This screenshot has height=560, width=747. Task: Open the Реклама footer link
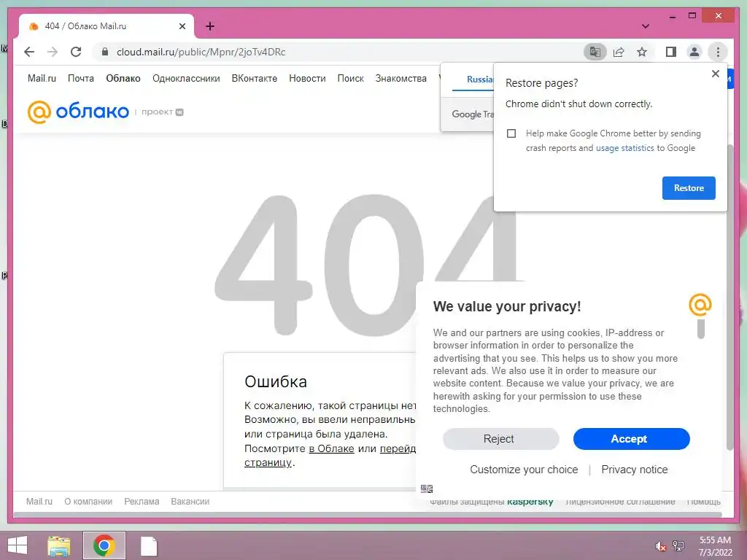click(x=142, y=502)
